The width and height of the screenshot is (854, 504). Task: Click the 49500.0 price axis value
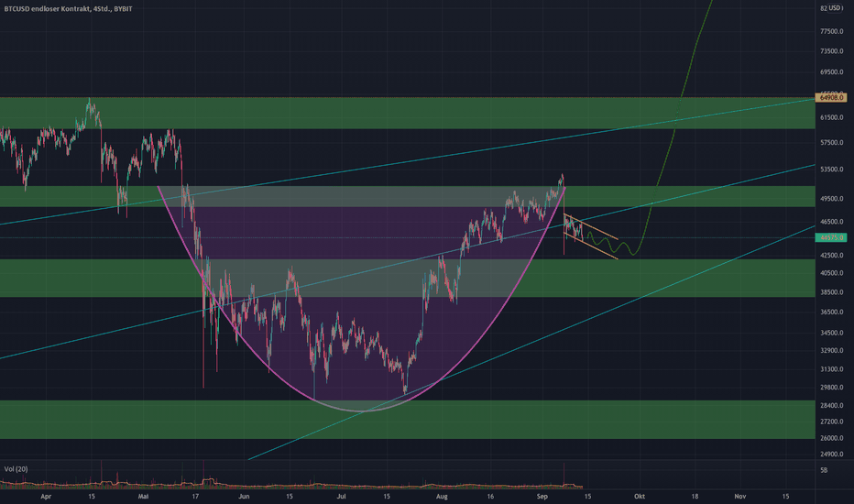832,199
